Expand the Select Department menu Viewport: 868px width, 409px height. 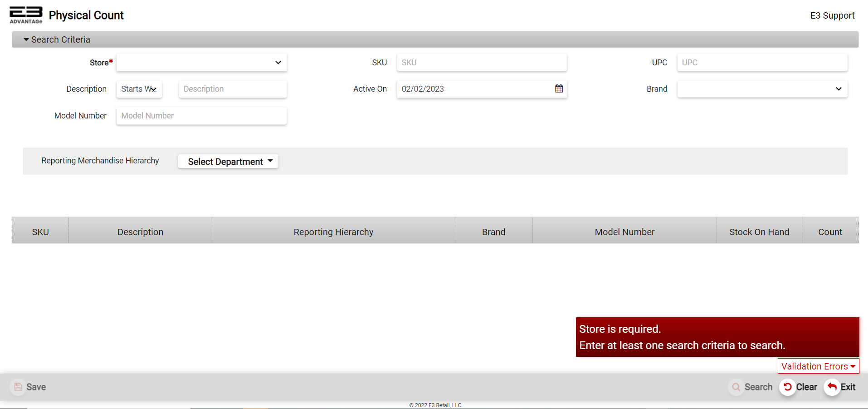coord(228,161)
